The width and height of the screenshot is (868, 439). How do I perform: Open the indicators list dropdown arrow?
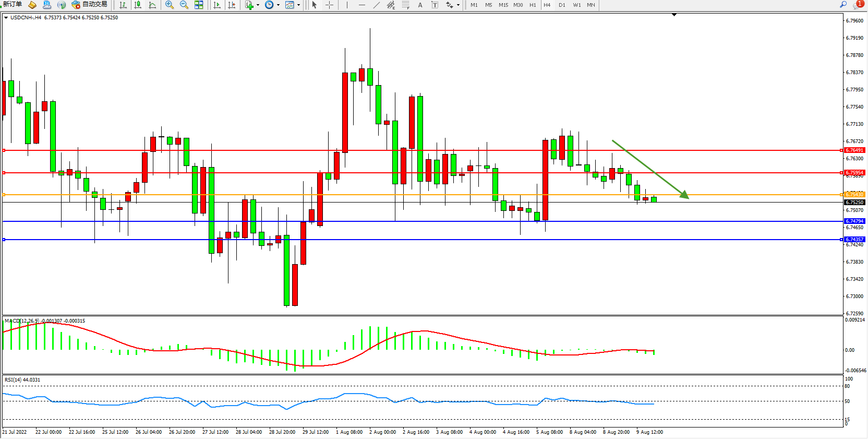258,5
